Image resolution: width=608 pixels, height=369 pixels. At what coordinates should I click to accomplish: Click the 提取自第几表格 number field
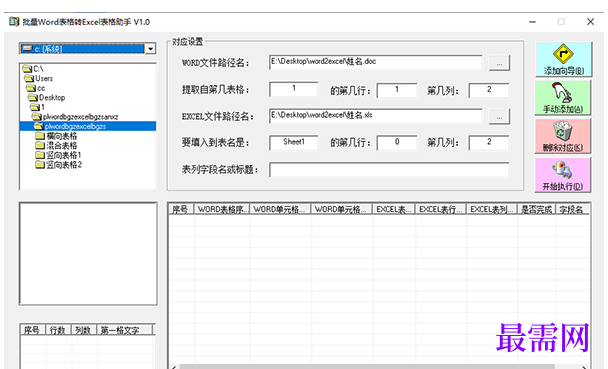pos(294,90)
